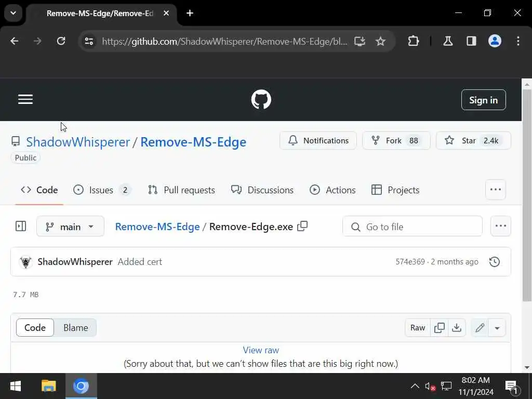Image resolution: width=532 pixels, height=399 pixels.
Task: Open the ShadowWhisperer owner profile link
Action: pyautogui.click(x=78, y=142)
